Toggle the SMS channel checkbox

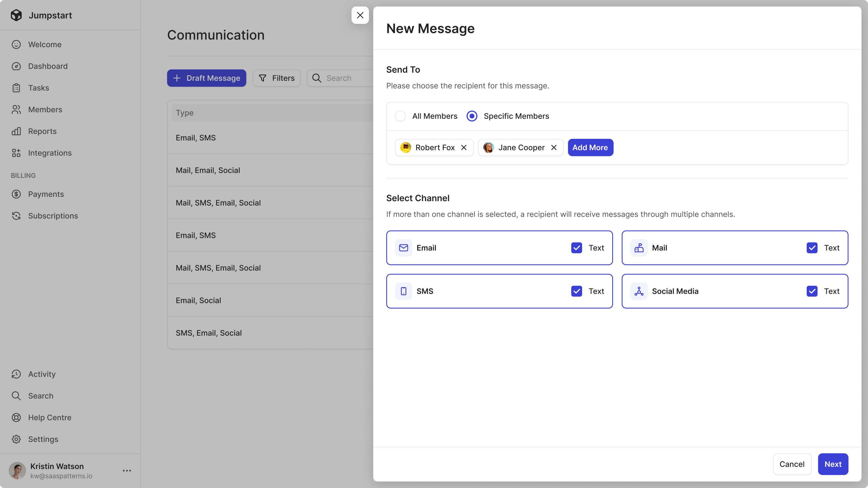click(576, 291)
